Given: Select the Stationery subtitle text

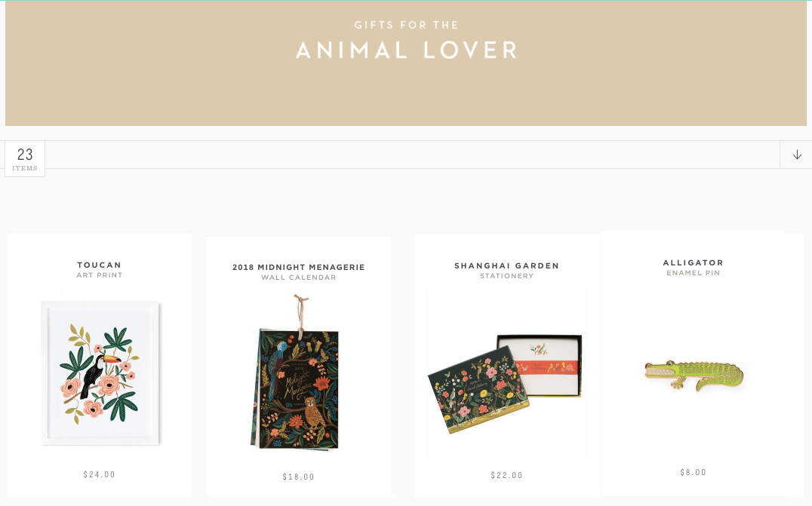Looking at the screenshot, I should pyautogui.click(x=507, y=276).
